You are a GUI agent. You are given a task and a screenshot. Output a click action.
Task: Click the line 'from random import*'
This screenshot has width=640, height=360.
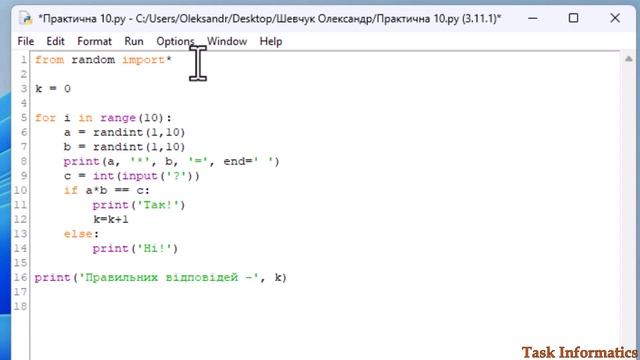coord(103,60)
